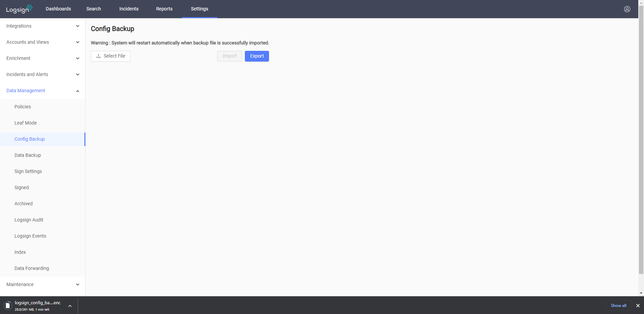Open Logsign Audit page
The width and height of the screenshot is (644, 314).
click(42, 220)
